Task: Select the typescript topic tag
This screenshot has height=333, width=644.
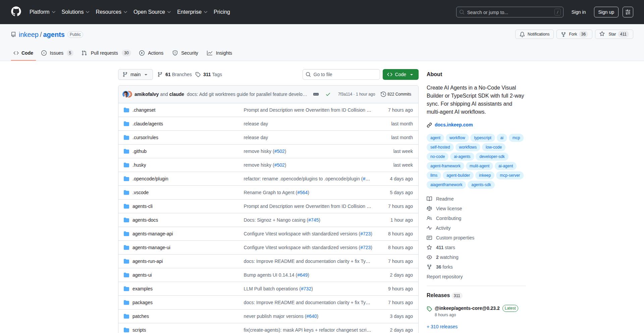Action: click(482, 138)
